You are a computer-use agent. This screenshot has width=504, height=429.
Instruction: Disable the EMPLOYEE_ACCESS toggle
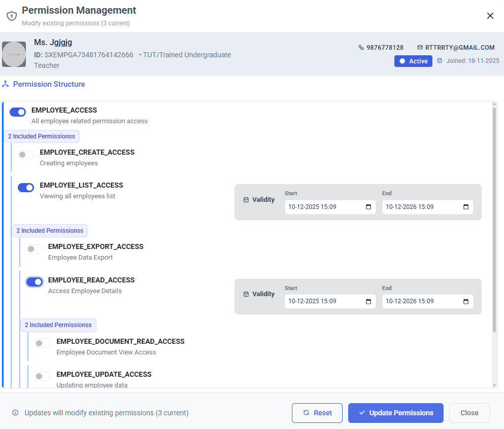coord(18,112)
